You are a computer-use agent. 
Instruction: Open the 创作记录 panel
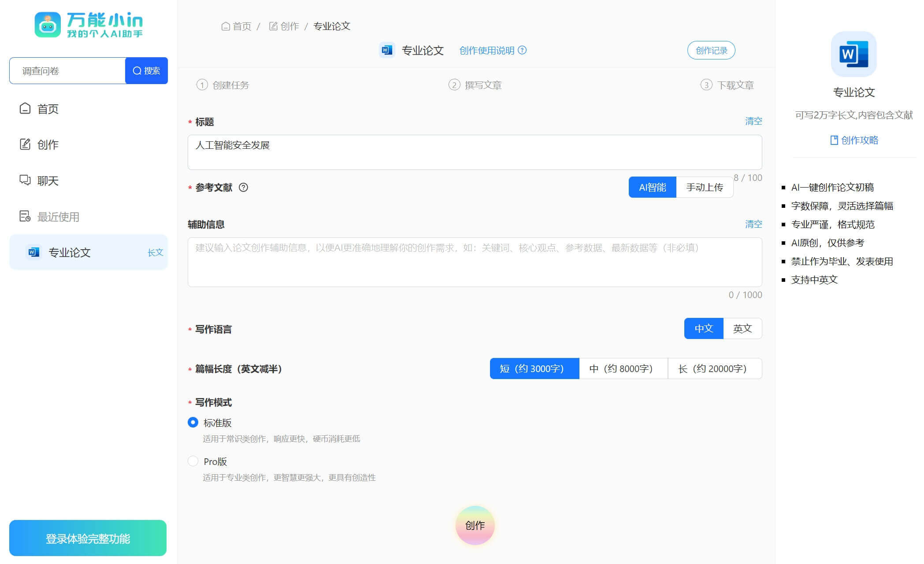point(711,50)
